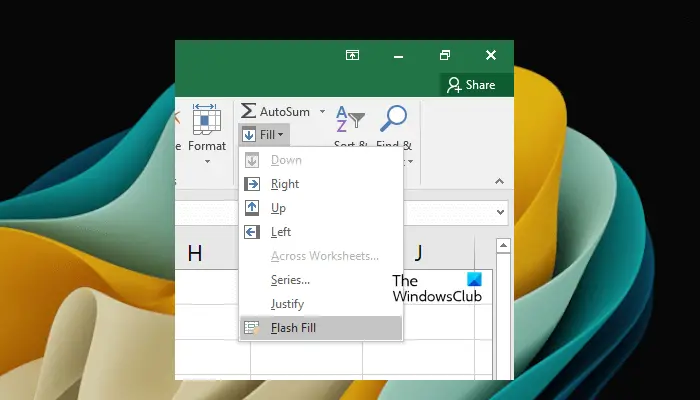Collapse the ribbon with the chevron
Viewport: 700px width, 400px height.
click(x=500, y=181)
